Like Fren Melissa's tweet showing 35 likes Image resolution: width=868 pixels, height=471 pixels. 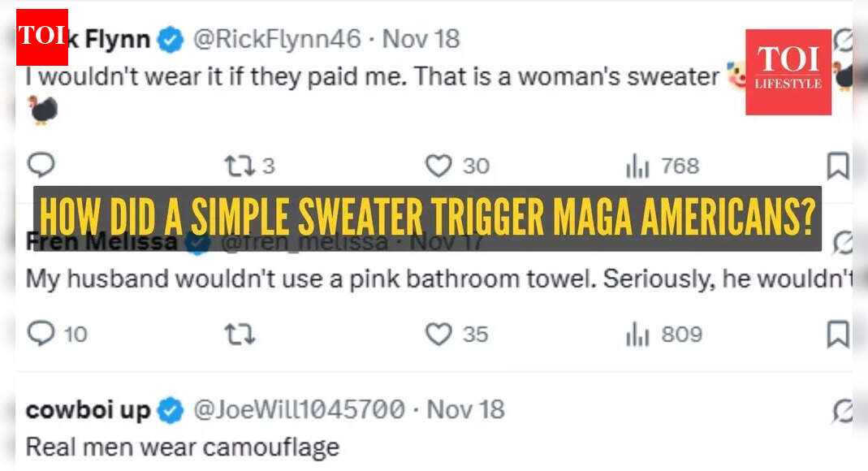point(442,333)
